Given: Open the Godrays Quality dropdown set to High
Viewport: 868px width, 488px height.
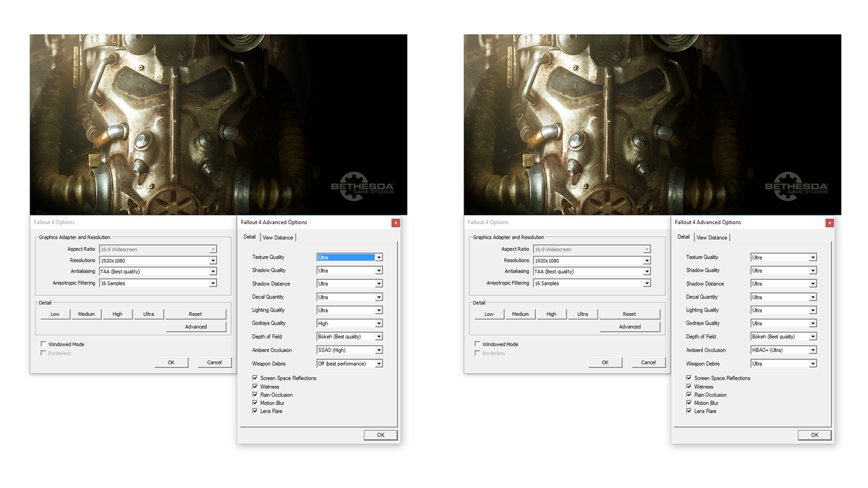Looking at the screenshot, I should tap(349, 323).
